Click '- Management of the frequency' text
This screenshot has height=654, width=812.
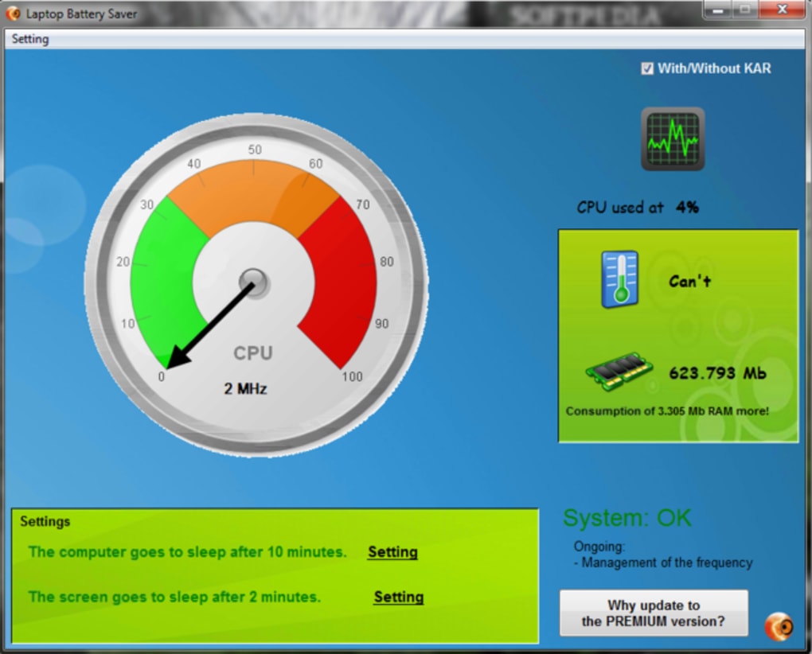click(663, 563)
